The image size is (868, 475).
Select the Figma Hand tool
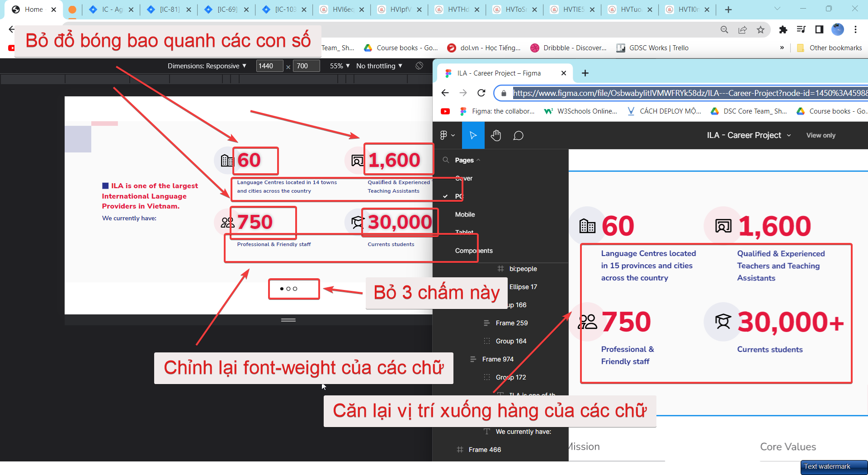(x=496, y=135)
